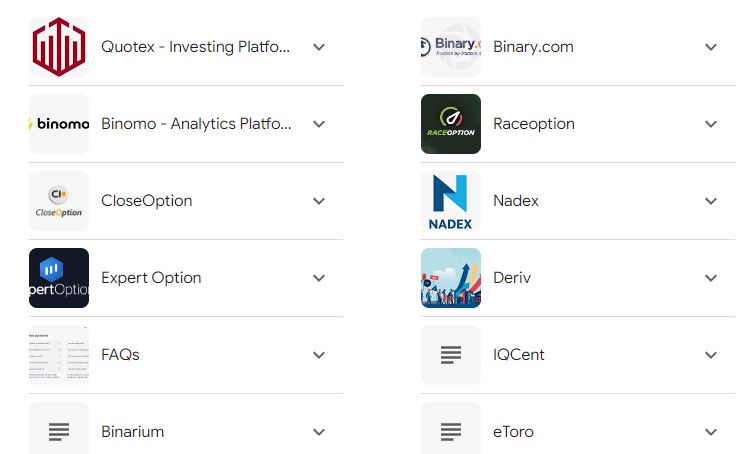Click the Binary.com logo image

(451, 47)
